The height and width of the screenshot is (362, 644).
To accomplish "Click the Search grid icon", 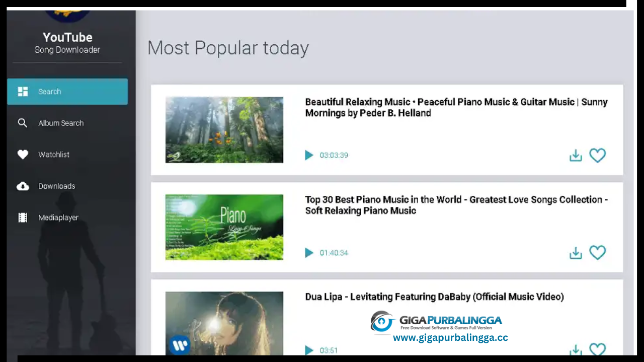I will coord(23,92).
